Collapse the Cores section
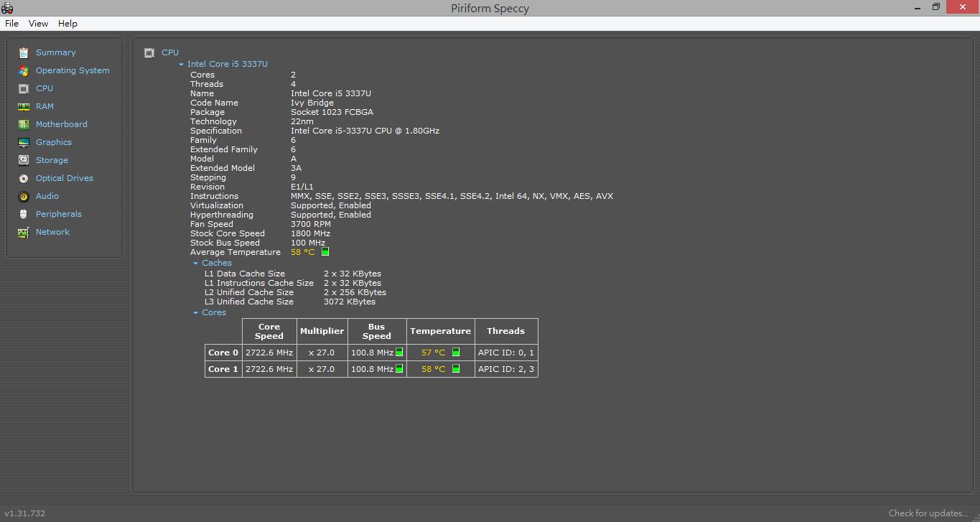The image size is (980, 522). tap(195, 313)
